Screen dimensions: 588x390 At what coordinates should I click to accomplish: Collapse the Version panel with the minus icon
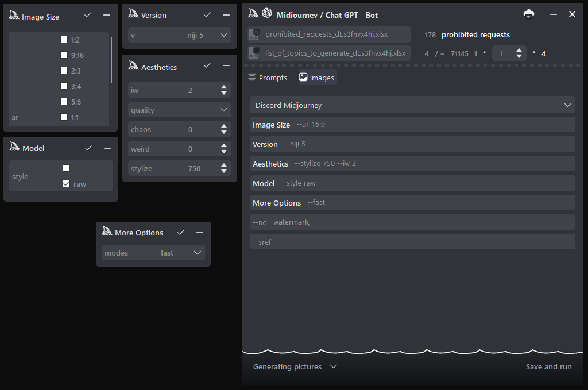226,15
